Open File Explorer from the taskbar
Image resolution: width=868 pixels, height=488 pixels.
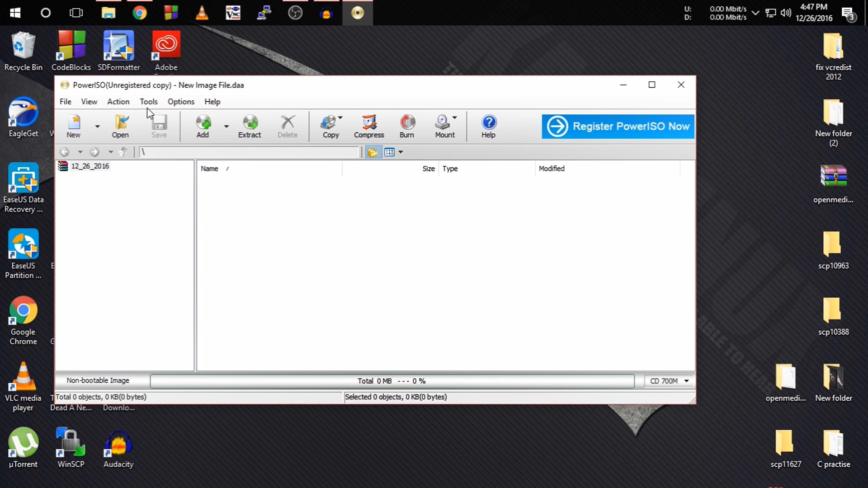point(108,13)
